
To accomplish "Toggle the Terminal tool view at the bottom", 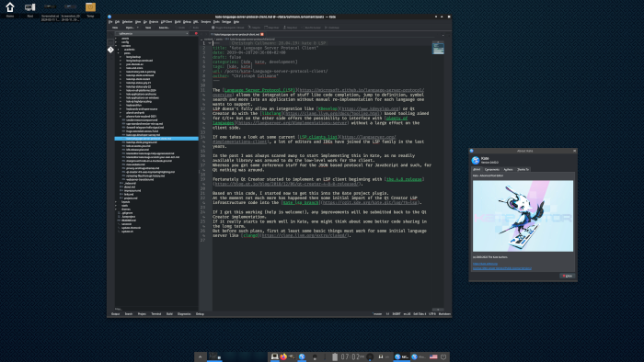I will coord(156,314).
